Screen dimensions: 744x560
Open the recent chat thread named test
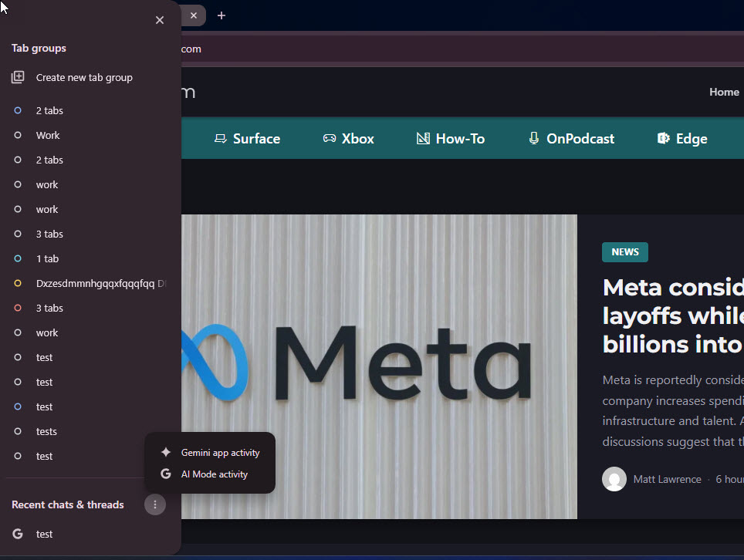[45, 534]
